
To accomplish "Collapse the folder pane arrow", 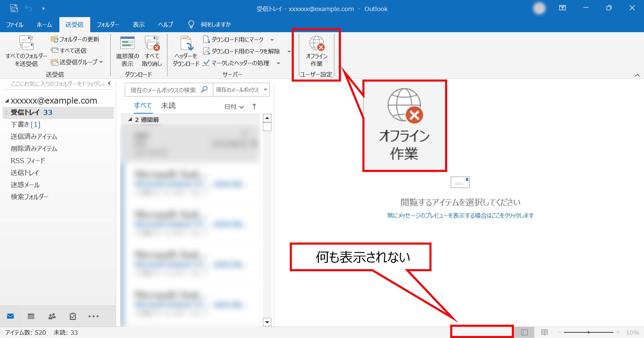I will (x=109, y=83).
